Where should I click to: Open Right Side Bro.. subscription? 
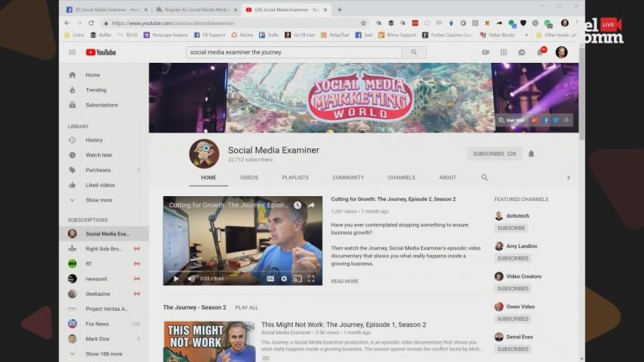[104, 249]
